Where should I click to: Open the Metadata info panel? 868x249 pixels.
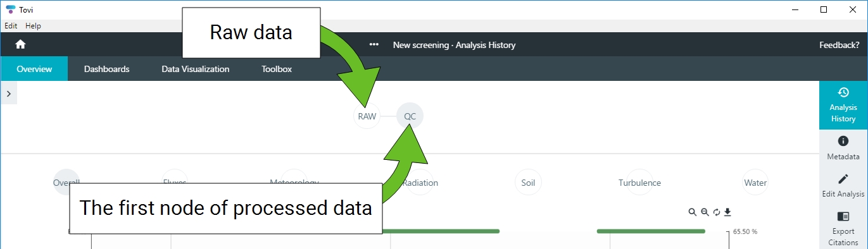click(843, 149)
